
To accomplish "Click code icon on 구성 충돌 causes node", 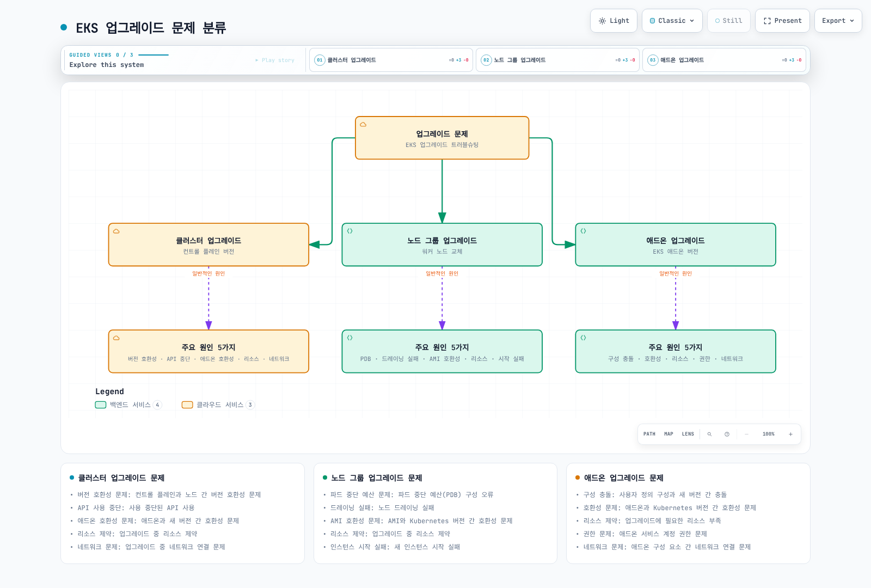I will pos(584,338).
